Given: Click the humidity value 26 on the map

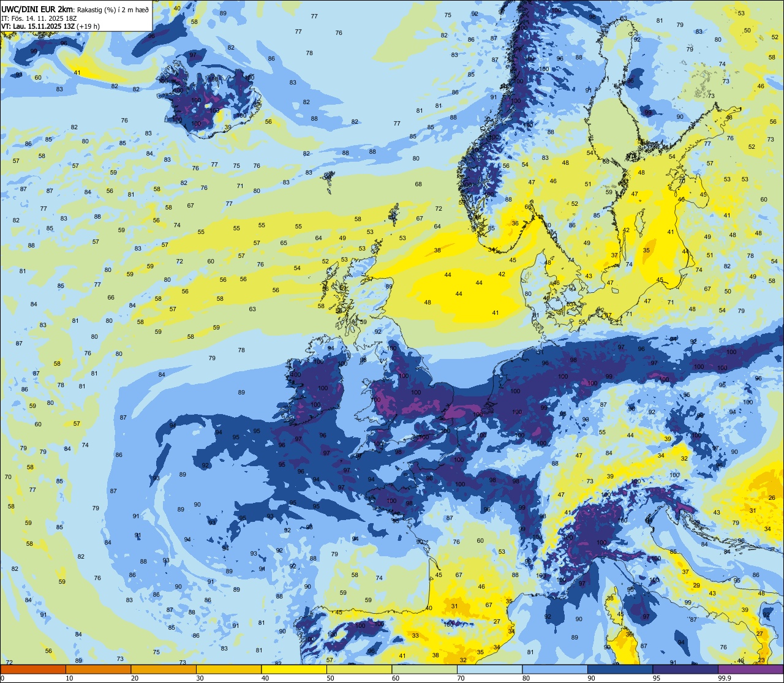Looking at the screenshot, I should [772, 498].
